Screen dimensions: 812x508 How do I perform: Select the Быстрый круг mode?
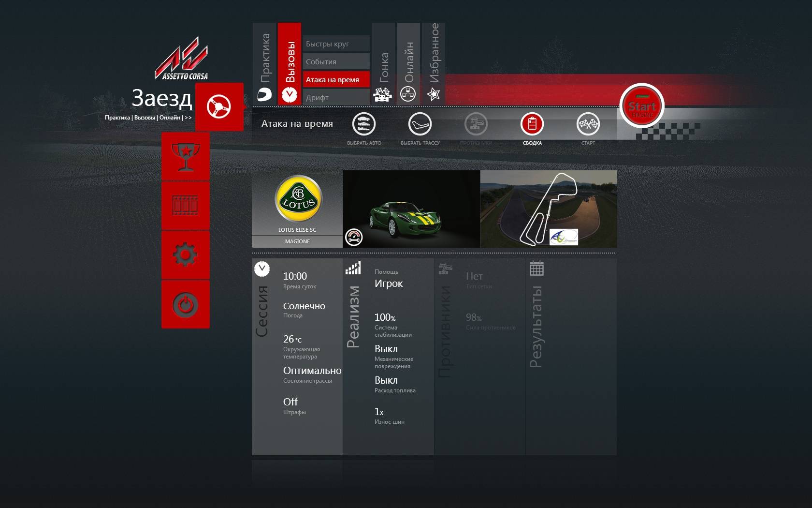(x=336, y=44)
